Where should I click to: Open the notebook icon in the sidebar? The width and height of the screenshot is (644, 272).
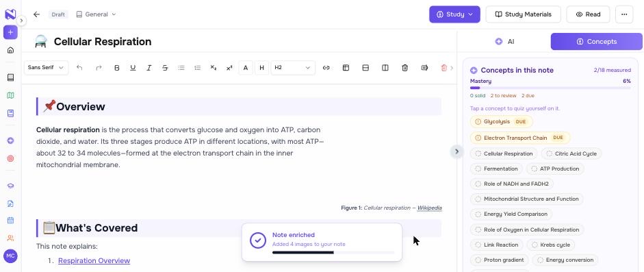[10, 77]
